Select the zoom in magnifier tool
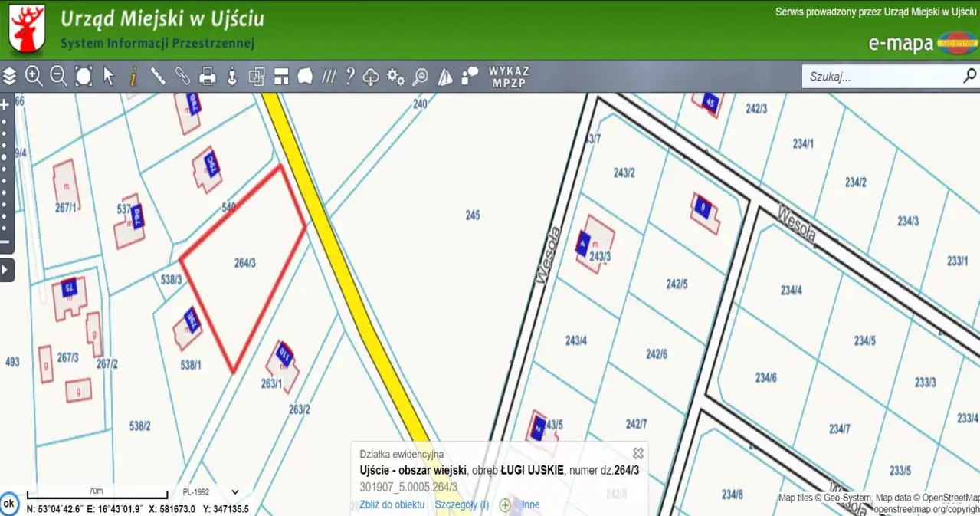The height and width of the screenshot is (516, 980). 34,76
